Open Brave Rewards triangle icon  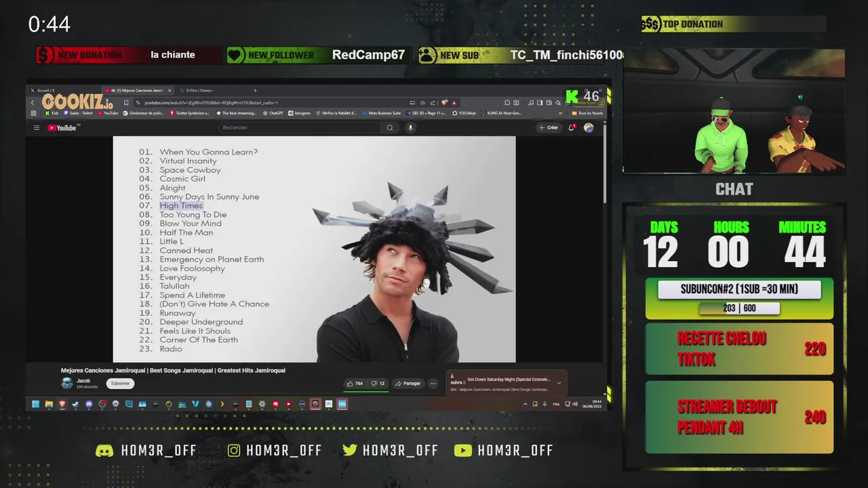click(454, 102)
